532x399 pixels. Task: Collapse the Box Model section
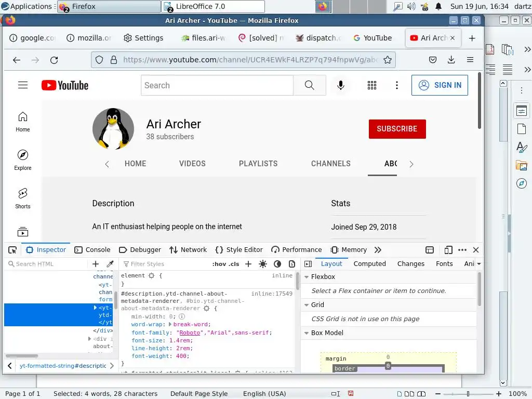(307, 334)
